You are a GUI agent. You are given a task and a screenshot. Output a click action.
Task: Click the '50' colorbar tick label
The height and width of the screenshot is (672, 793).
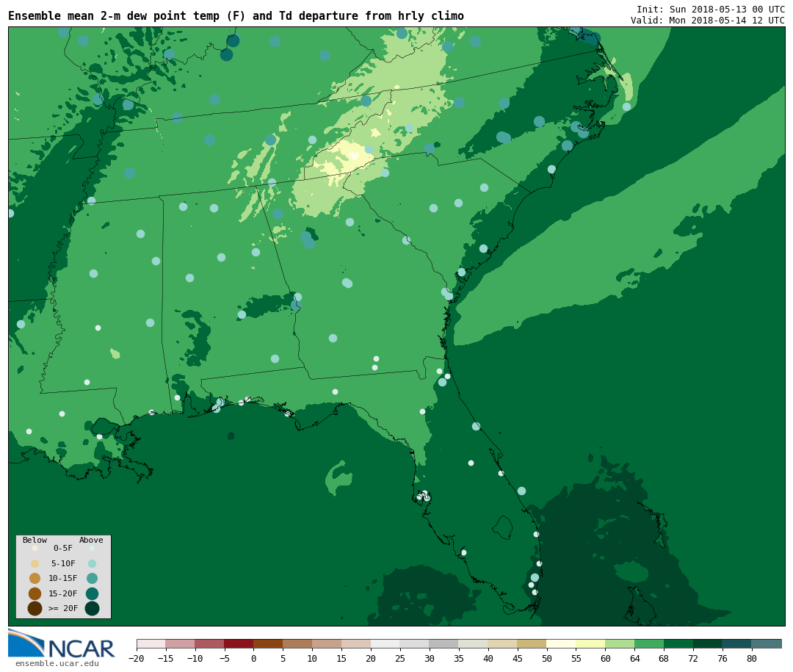(x=547, y=658)
